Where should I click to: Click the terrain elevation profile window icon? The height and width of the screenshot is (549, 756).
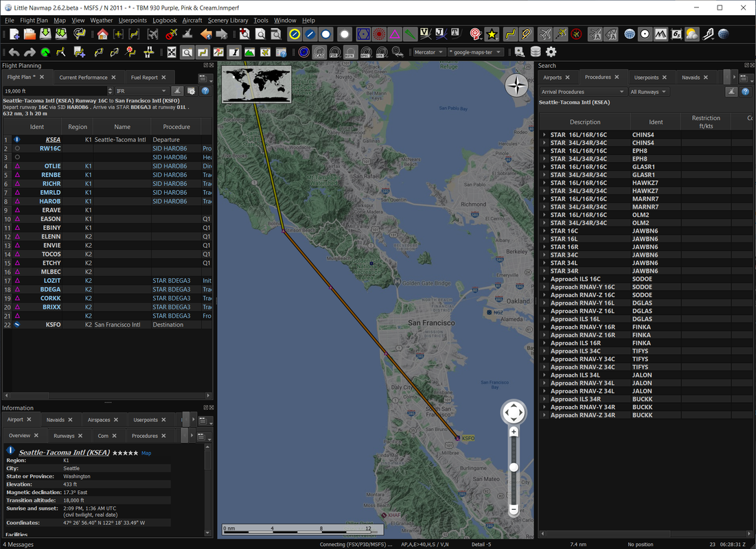pyautogui.click(x=249, y=52)
